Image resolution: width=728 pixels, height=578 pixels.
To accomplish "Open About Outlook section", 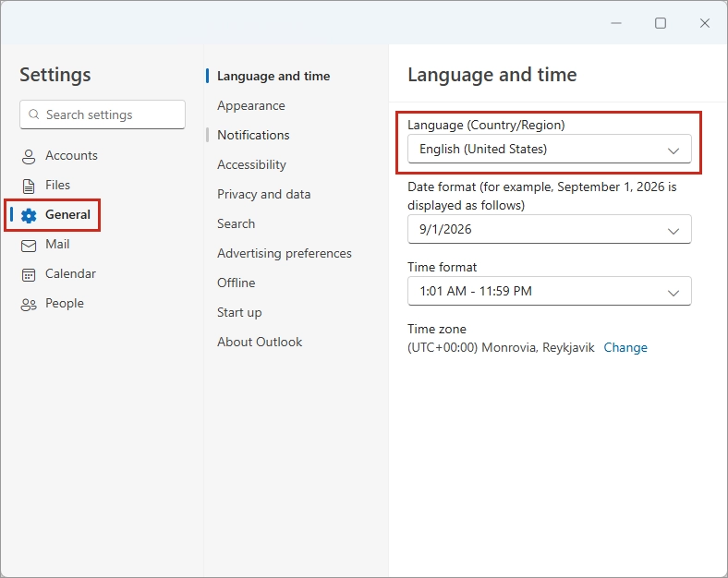I will coord(260,342).
